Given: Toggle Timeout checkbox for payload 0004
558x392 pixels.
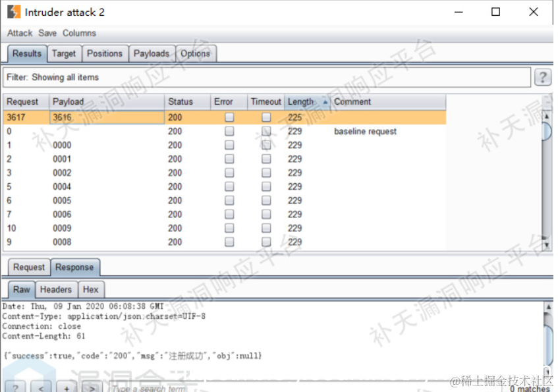Looking at the screenshot, I should pyautogui.click(x=266, y=186).
